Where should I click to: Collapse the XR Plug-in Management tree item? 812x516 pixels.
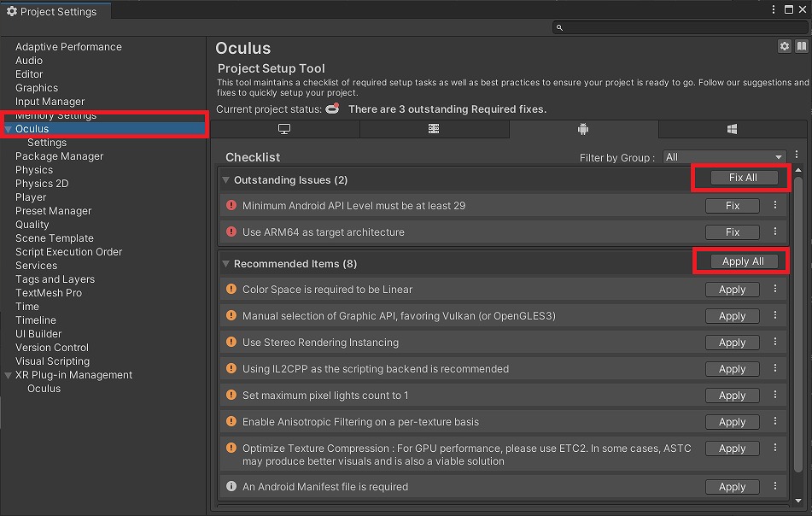(8, 375)
